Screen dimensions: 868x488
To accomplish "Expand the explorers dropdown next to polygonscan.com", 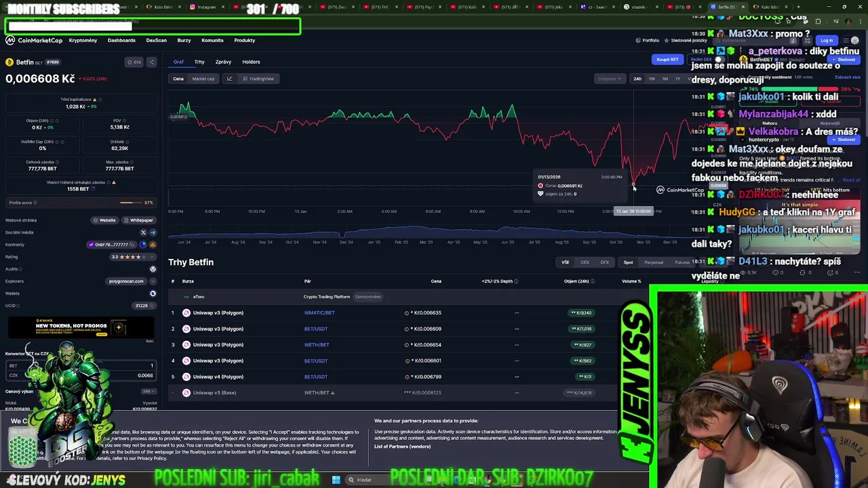I will [x=152, y=281].
